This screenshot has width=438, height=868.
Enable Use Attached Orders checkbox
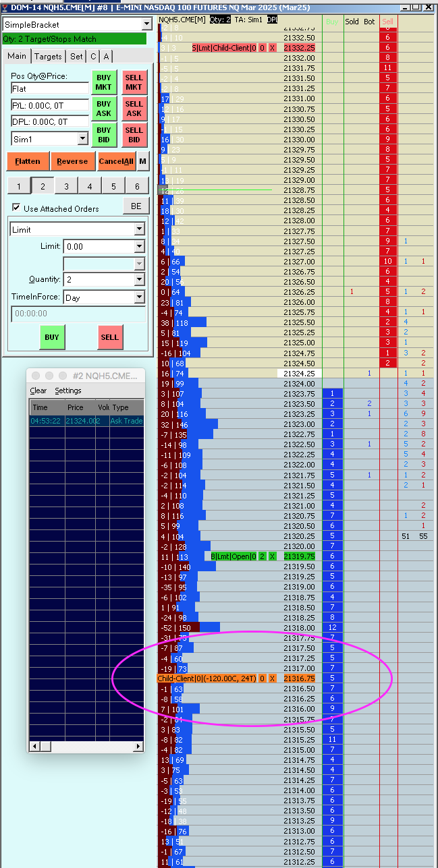[17, 208]
